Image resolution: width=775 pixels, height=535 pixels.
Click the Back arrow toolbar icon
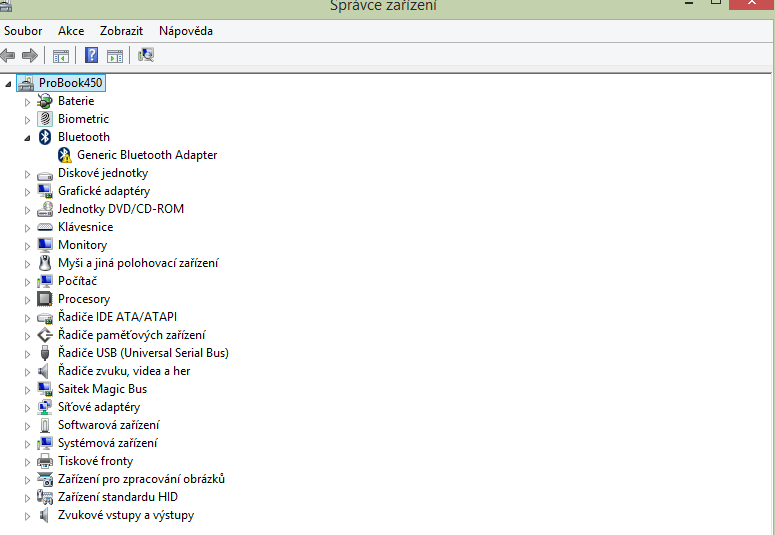[7, 55]
